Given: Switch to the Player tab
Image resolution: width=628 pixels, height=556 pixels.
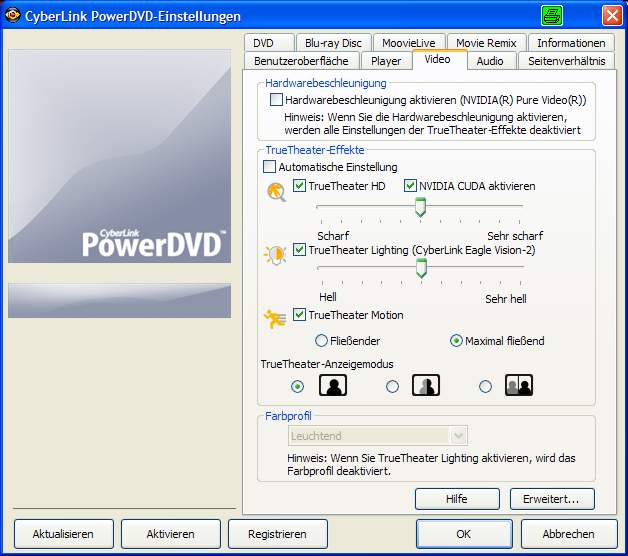Looking at the screenshot, I should (x=386, y=60).
